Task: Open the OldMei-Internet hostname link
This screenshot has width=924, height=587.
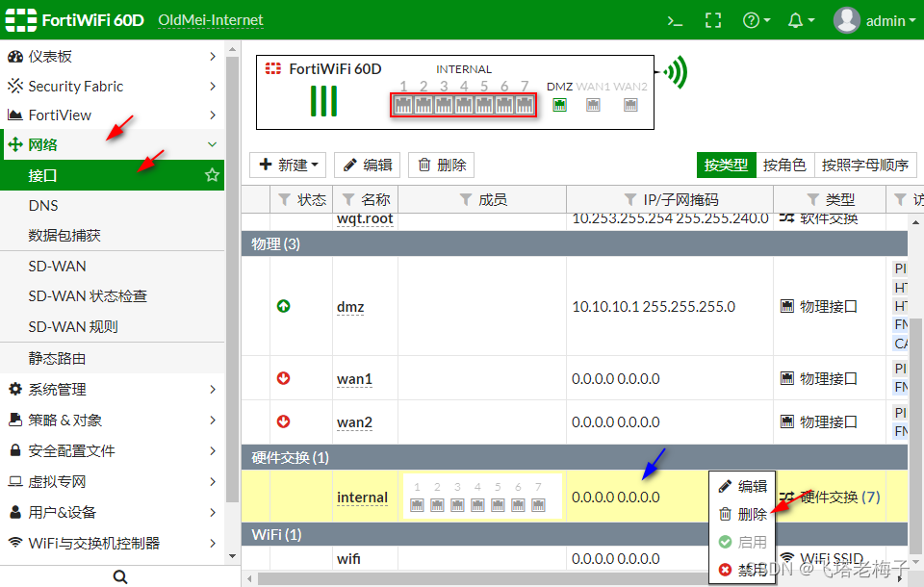Action: point(211,20)
